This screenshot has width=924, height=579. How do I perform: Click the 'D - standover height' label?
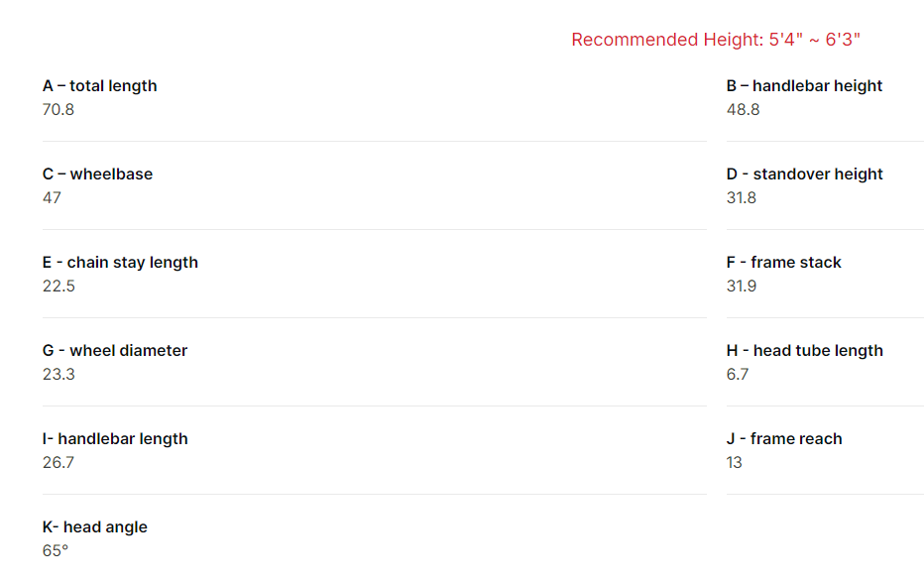(804, 174)
